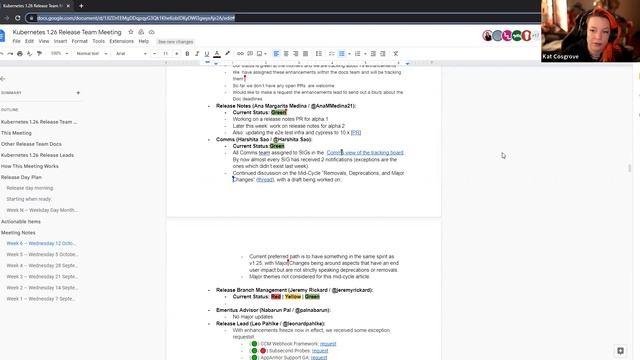
Task: Open numbered list options arrow
Action: tap(365, 53)
